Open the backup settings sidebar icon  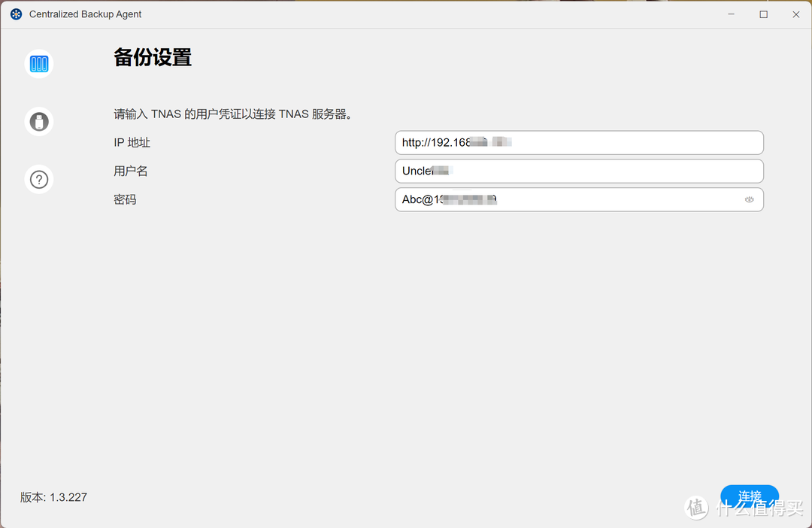pos(39,64)
